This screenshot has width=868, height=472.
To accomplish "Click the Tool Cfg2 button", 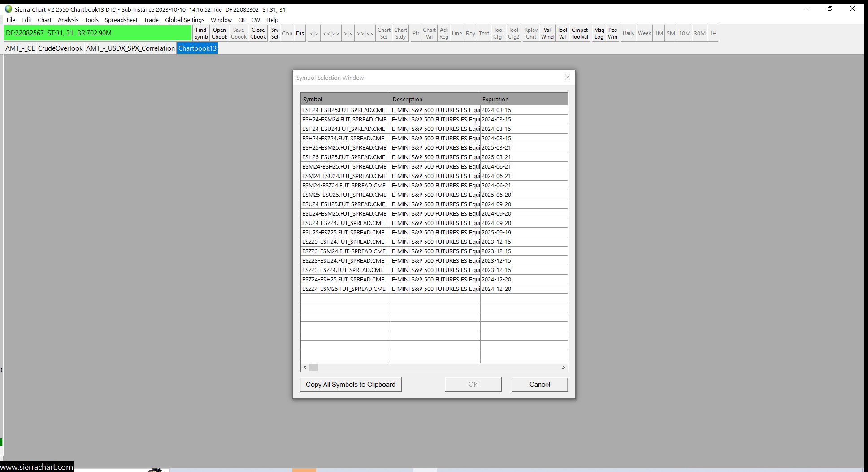I will (x=514, y=33).
